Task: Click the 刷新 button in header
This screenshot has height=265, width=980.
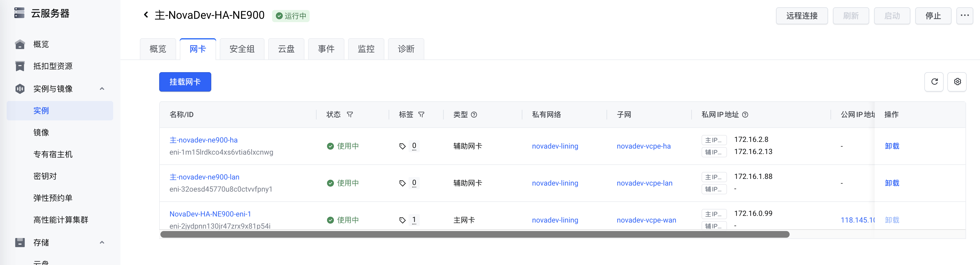Action: (851, 16)
